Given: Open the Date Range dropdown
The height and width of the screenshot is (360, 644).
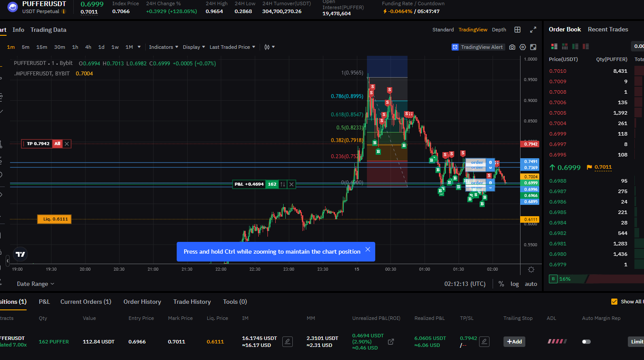Looking at the screenshot, I should click(x=36, y=284).
